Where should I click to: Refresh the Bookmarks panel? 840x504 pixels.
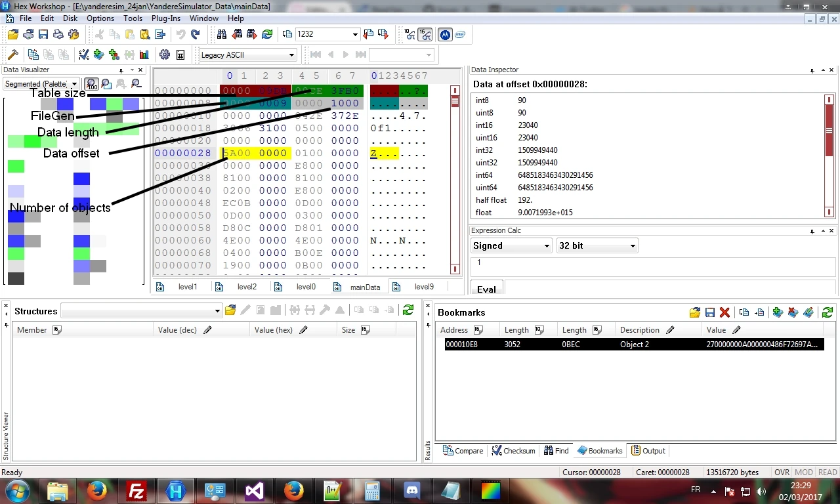point(827,312)
